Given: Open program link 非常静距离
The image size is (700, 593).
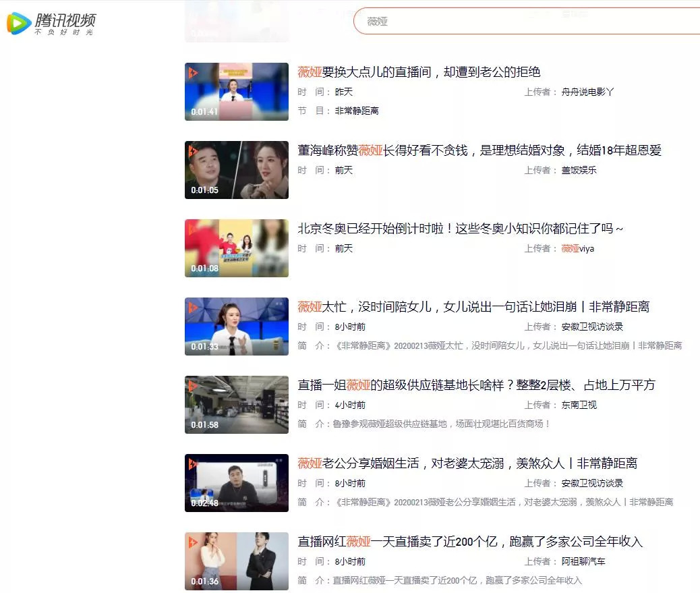Looking at the screenshot, I should pos(357,111).
